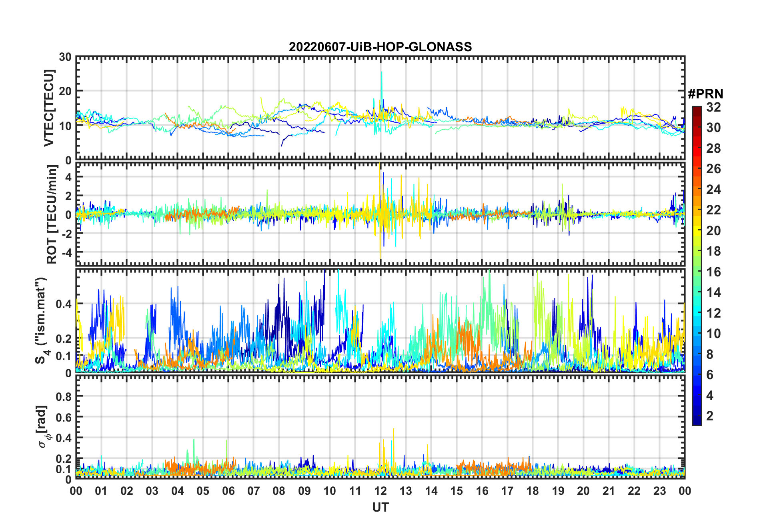Screen dimensions: 761x532
Task: Click colorbar tick label 32
Action: click(713, 107)
